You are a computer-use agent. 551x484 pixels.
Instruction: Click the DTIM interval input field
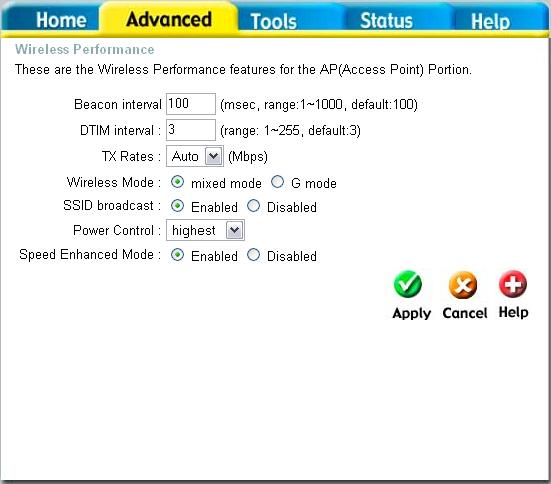(x=191, y=130)
